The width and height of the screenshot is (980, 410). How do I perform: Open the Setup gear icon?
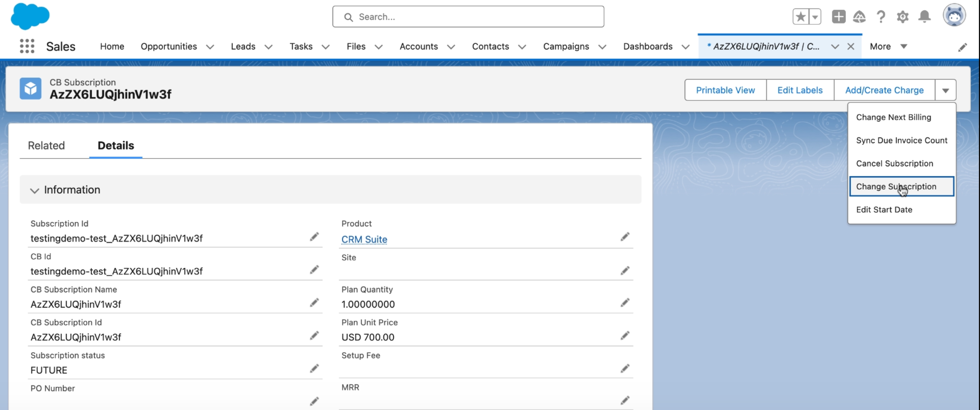(x=903, y=17)
